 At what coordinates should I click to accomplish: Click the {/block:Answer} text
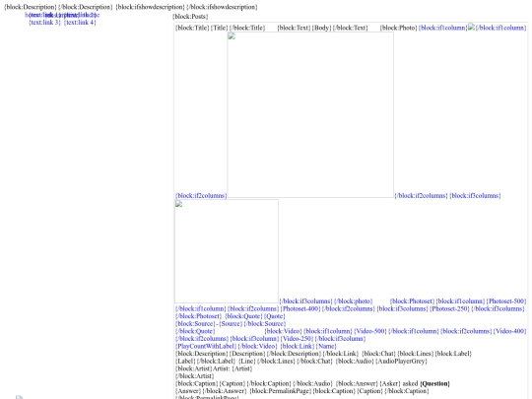[x=225, y=391]
